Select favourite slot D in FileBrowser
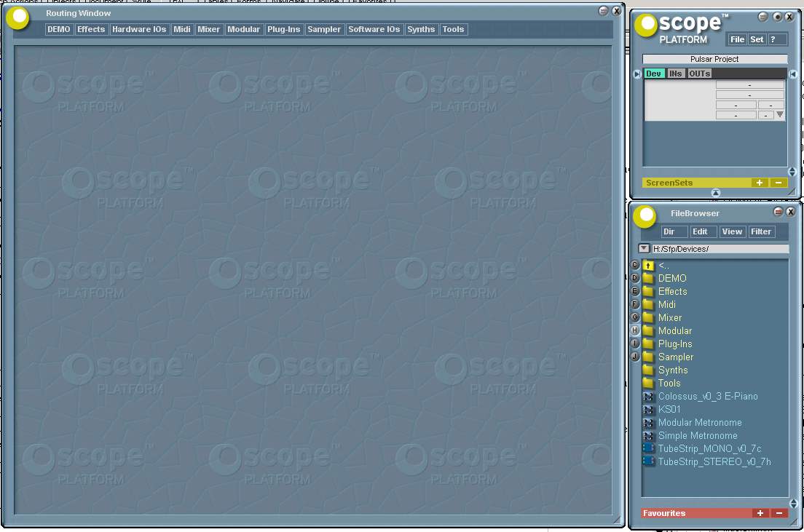Viewport: 804px width, 532px height. (635, 278)
